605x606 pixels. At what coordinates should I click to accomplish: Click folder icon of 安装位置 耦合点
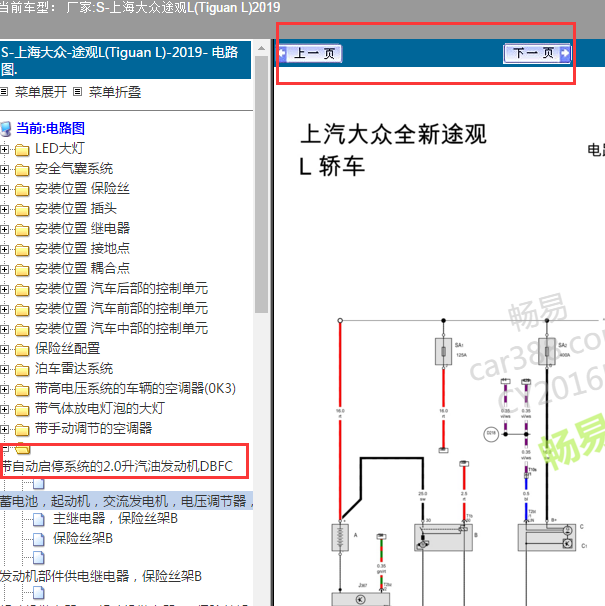pos(22,270)
